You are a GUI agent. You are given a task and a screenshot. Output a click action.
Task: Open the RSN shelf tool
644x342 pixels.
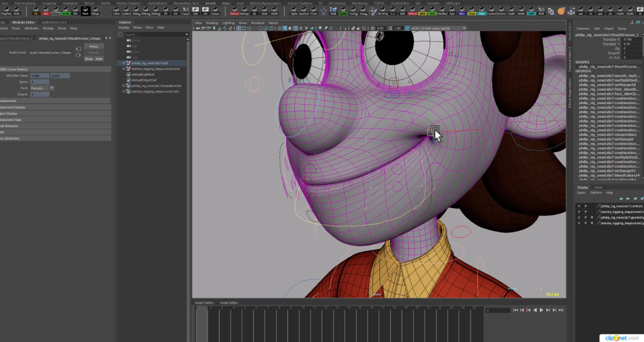pyautogui.click(x=542, y=11)
